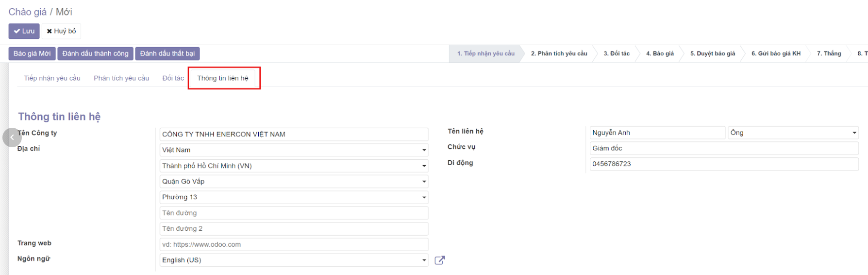Viewport: 868px width, 275px height.
Task: Select the Đối tác tab
Action: coord(173,78)
